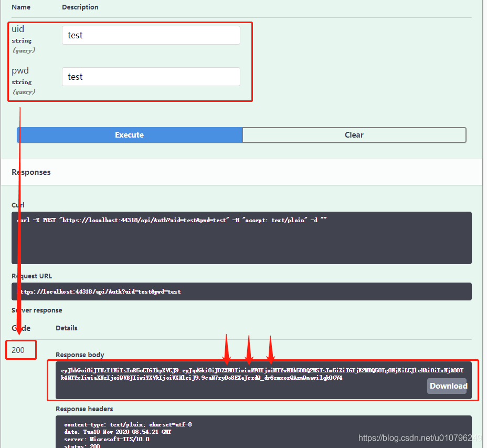Click the Description column header

[80, 7]
